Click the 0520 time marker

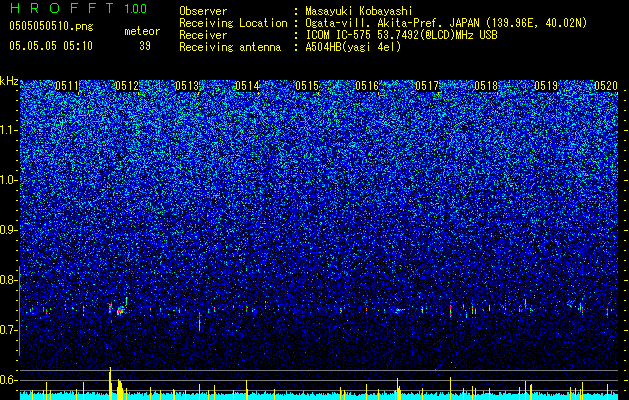pos(606,86)
